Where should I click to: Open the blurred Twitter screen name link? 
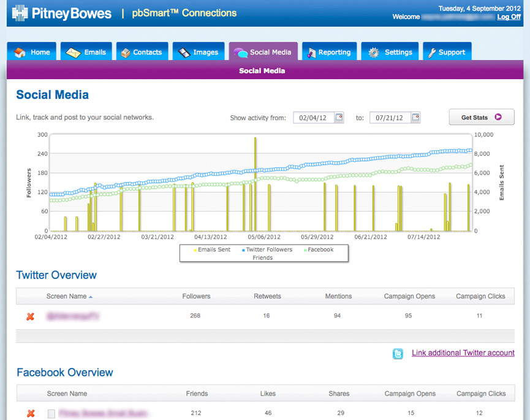pos(73,316)
